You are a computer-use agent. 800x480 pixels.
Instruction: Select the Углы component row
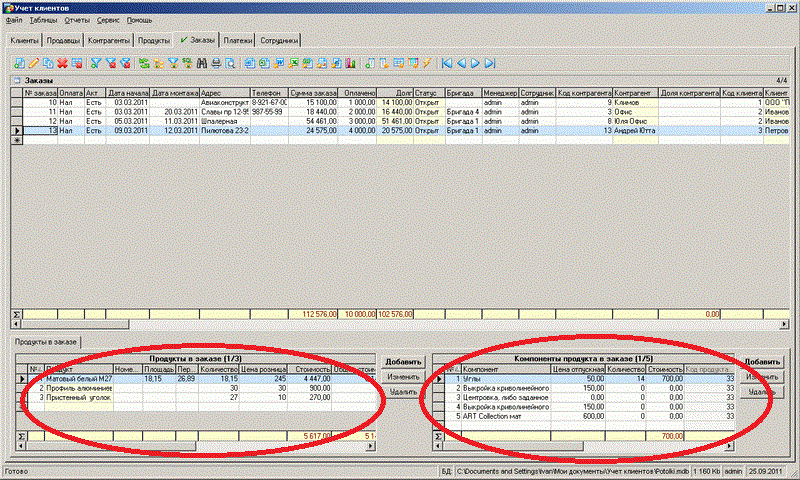pos(471,379)
